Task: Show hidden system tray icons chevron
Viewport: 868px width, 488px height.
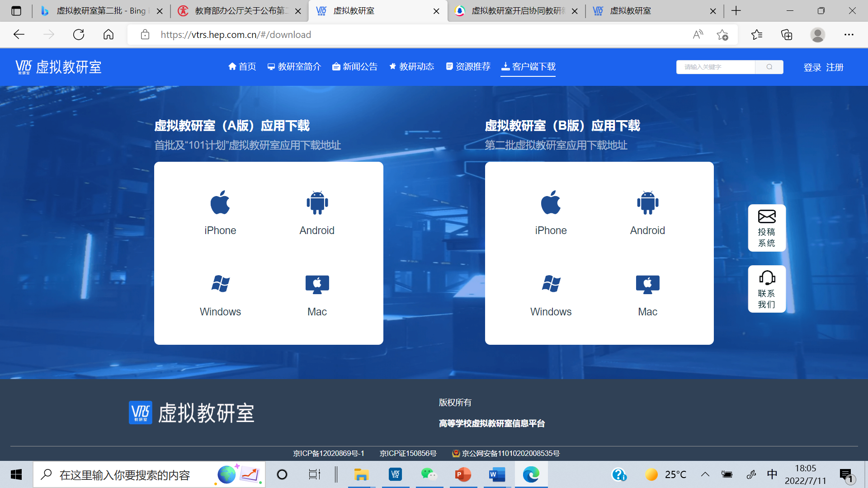Action: (x=705, y=474)
